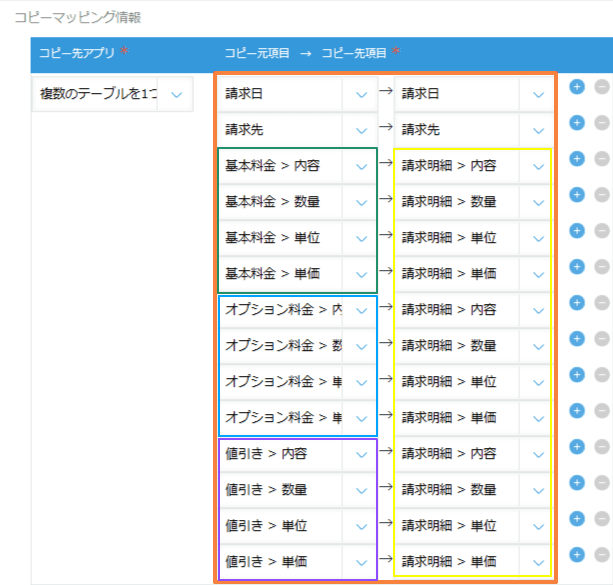Open source dropdown 値引き > 内容
Image resolution: width=613 pixels, height=585 pixels.
tap(298, 454)
